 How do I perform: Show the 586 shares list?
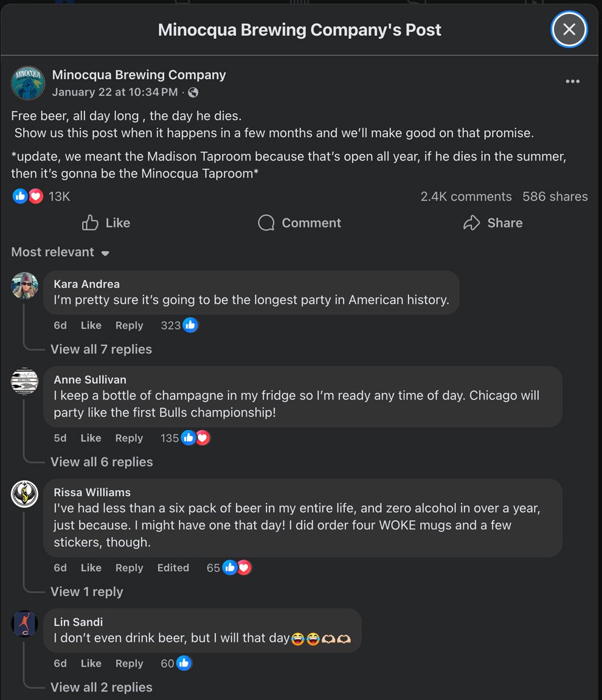pyautogui.click(x=555, y=196)
